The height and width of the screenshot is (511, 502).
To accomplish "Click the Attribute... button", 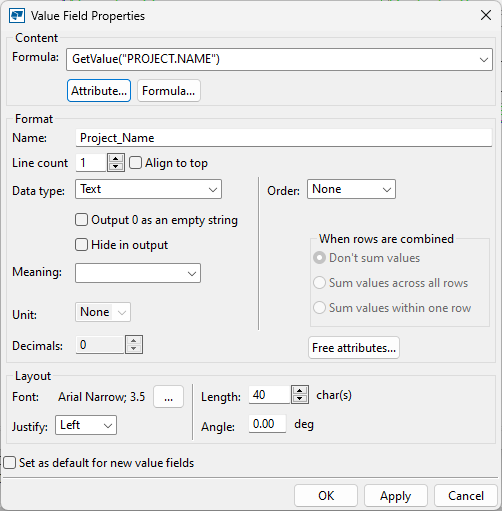I will [99, 91].
